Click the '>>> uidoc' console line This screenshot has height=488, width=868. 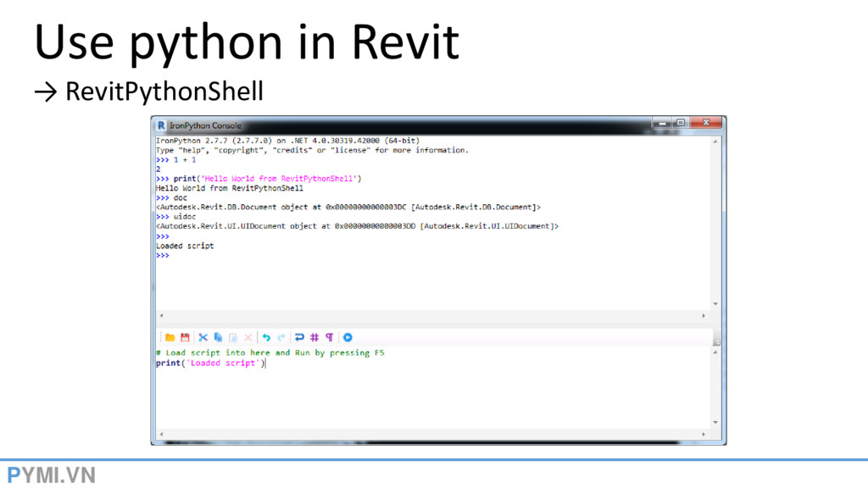pos(176,217)
